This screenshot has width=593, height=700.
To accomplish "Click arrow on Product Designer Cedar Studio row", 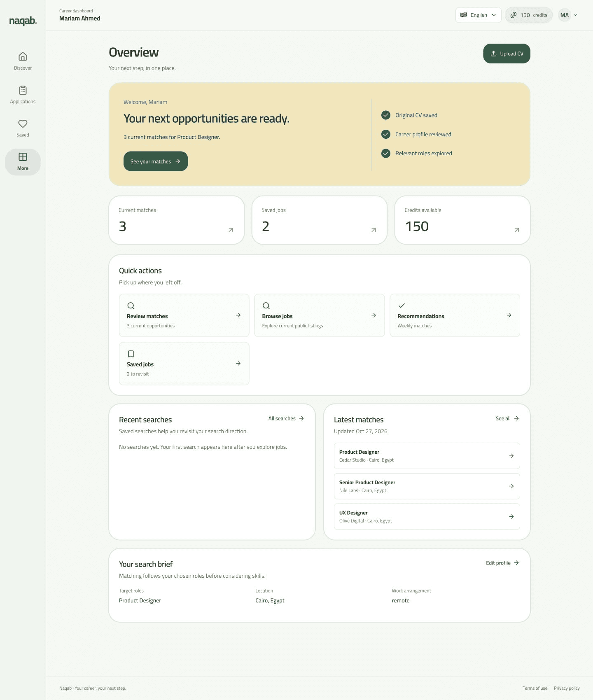I will (x=511, y=456).
